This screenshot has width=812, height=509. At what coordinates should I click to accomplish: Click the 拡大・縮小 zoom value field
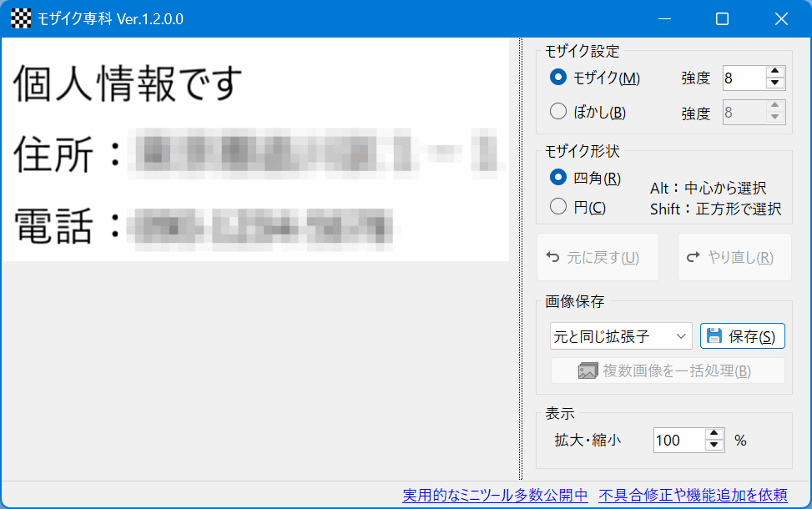(x=678, y=440)
